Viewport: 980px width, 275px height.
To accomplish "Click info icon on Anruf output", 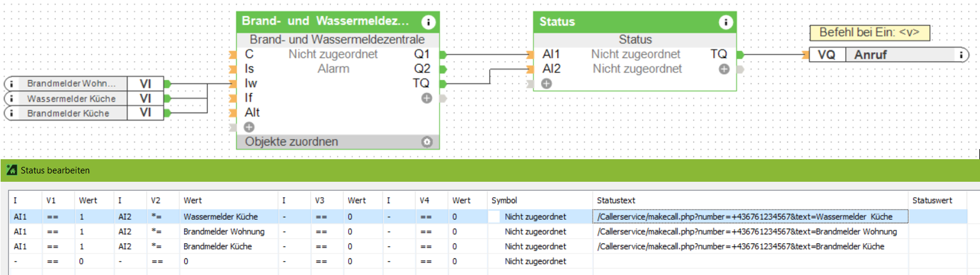I will (960, 55).
